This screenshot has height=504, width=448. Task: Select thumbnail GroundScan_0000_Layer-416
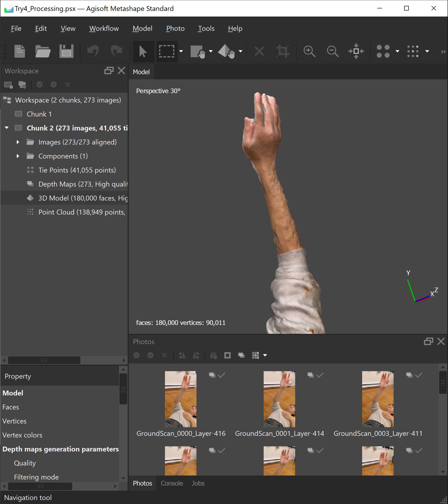tap(181, 399)
